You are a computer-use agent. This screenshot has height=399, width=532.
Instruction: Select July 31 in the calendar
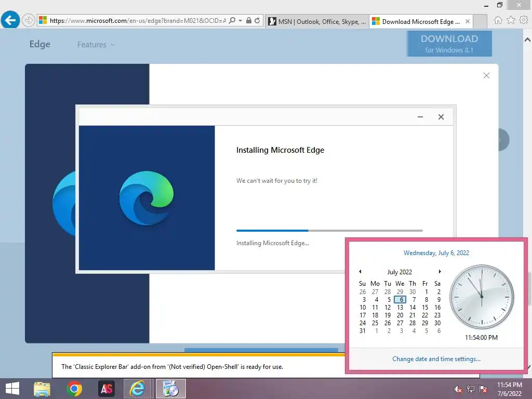[x=362, y=331]
